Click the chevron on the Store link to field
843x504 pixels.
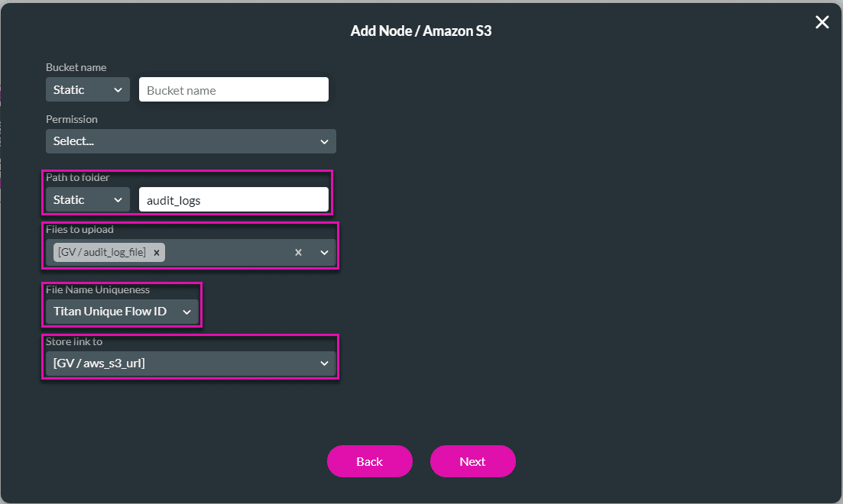[323, 363]
